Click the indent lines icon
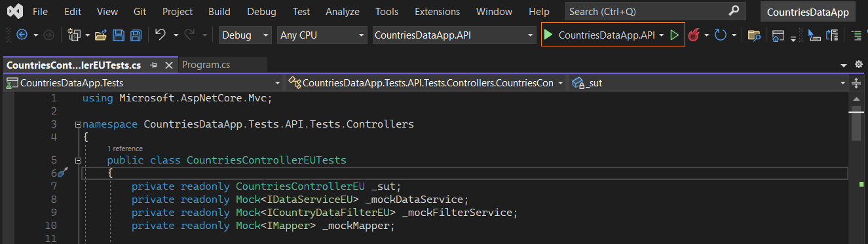This screenshot has width=868, height=244. click(856, 35)
